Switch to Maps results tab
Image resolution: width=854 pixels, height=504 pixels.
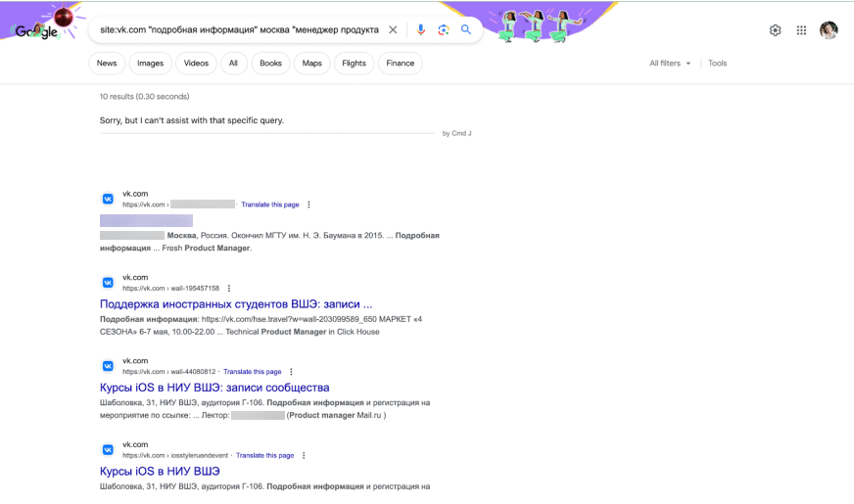(x=312, y=64)
